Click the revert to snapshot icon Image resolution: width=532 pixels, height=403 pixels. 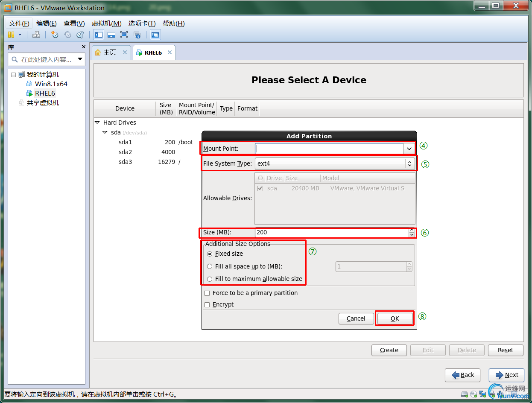[67, 35]
